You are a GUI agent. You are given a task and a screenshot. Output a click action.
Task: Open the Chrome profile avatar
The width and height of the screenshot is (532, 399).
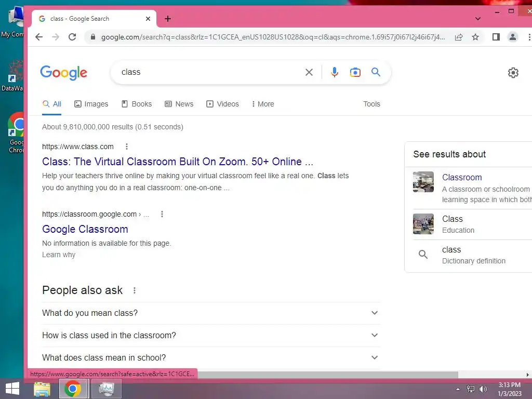point(513,37)
